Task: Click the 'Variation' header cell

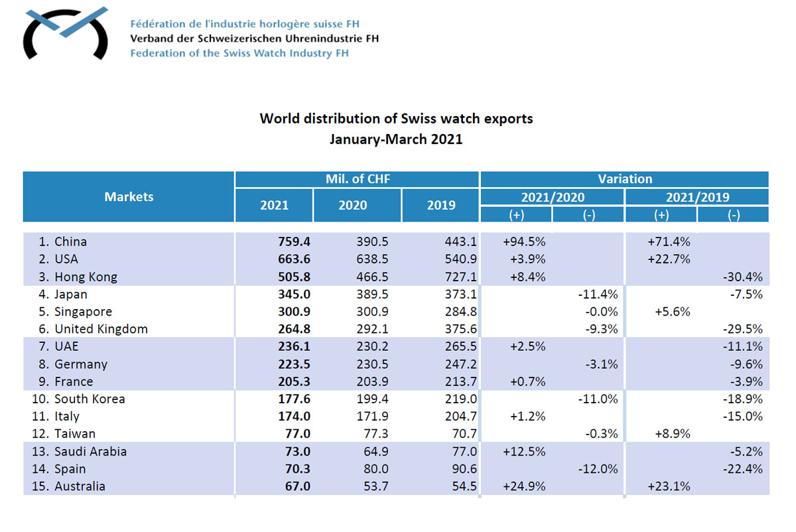Action: click(x=624, y=179)
